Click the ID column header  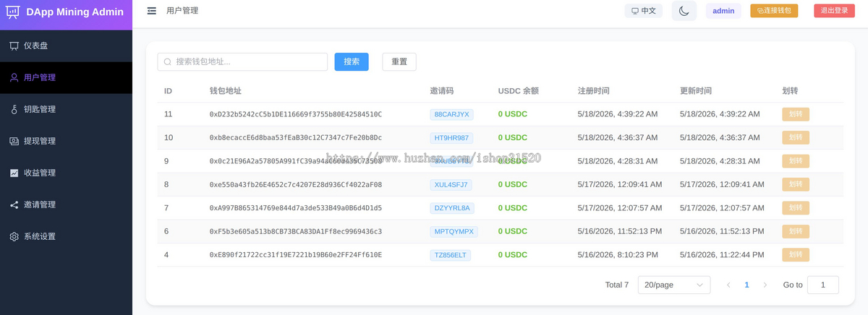coord(168,91)
